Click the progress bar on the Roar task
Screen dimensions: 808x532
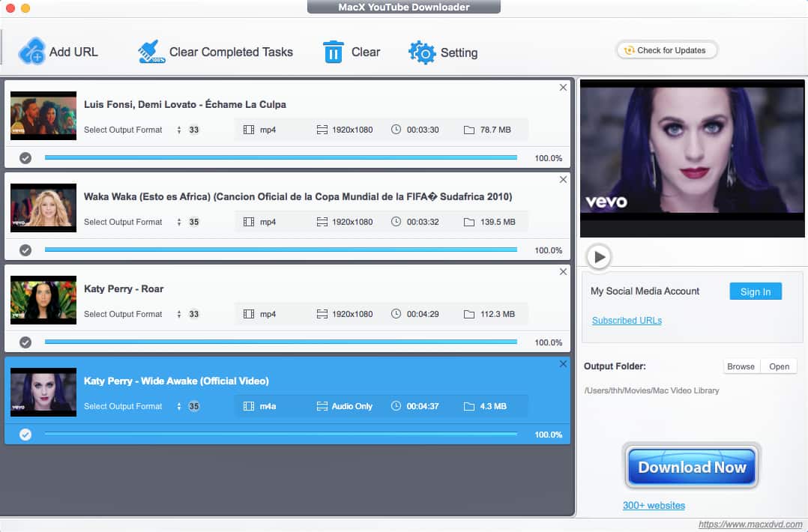(280, 342)
